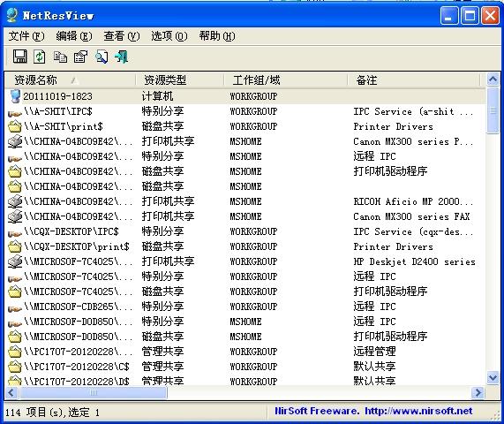Select the \\PC1707-20120228\C$ resource name

tap(77, 367)
